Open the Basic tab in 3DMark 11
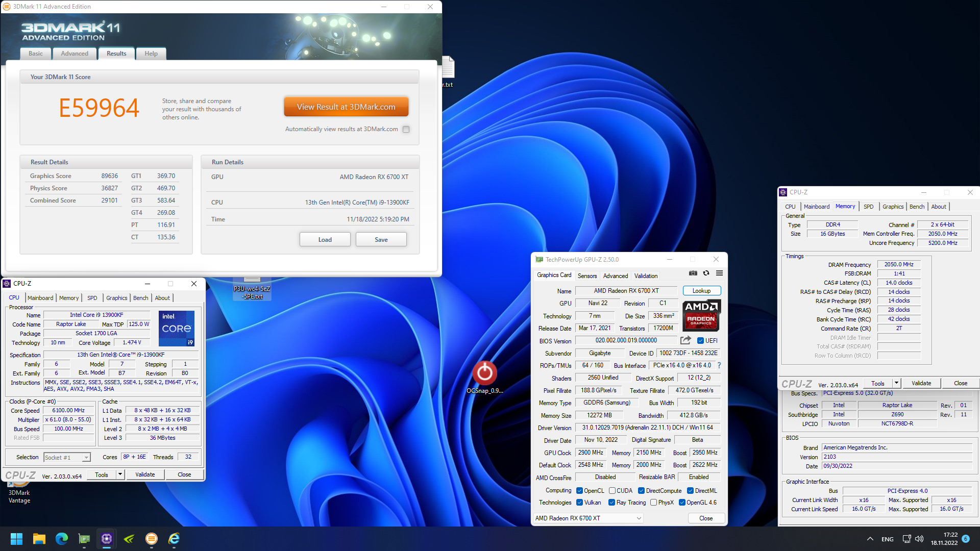This screenshot has height=551, width=980. point(36,54)
